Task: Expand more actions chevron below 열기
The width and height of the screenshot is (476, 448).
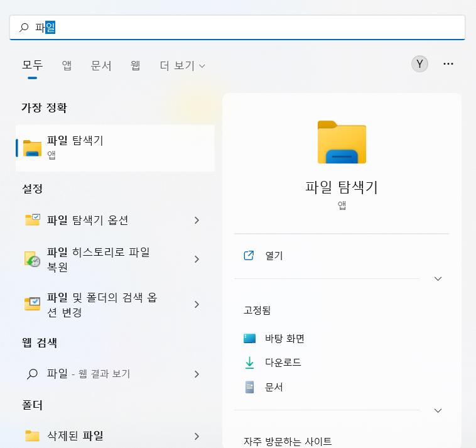Action: [438, 278]
